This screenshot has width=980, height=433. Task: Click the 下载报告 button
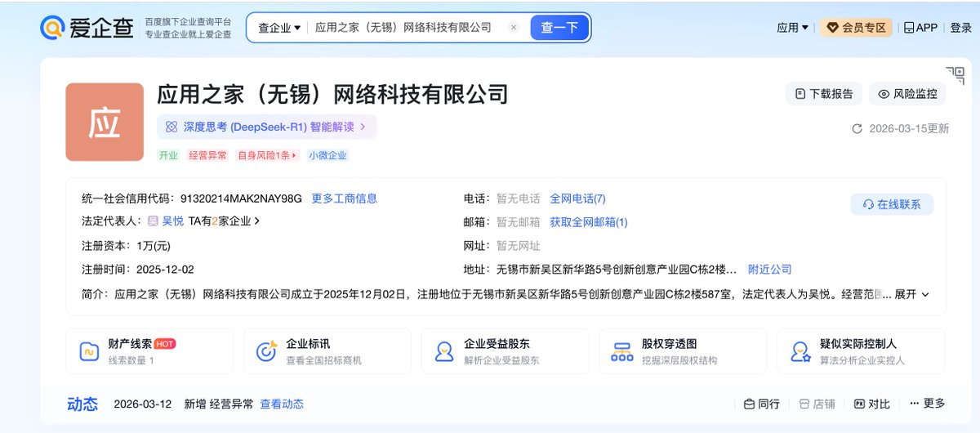pos(824,94)
